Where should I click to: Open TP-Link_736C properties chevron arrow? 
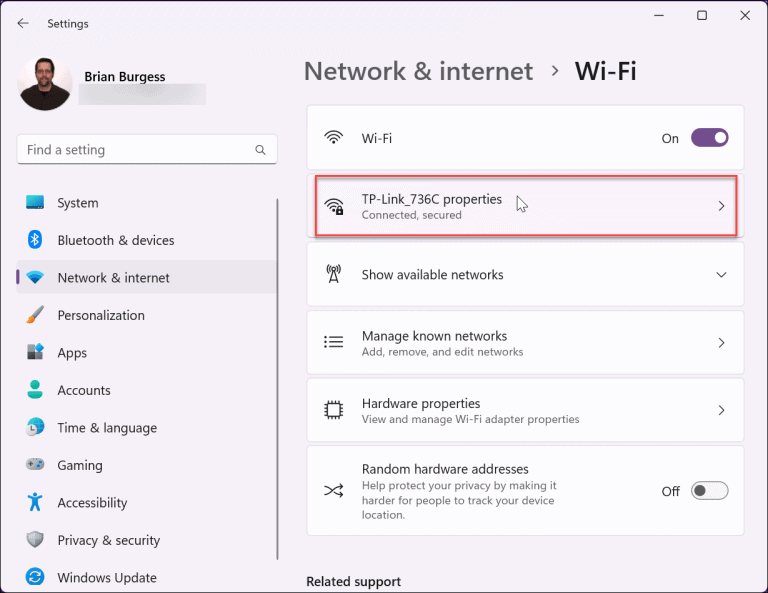coord(721,206)
